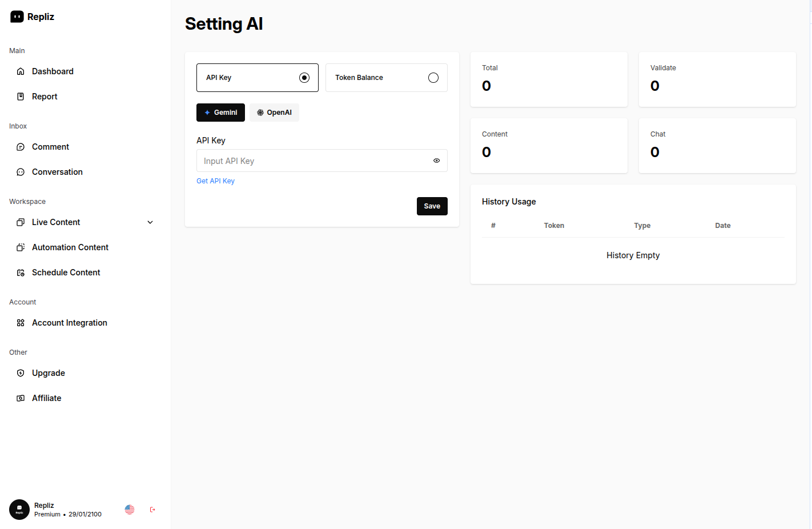This screenshot has height=529, width=812.
Task: Open the Upgrade menu item
Action: [x=49, y=373]
